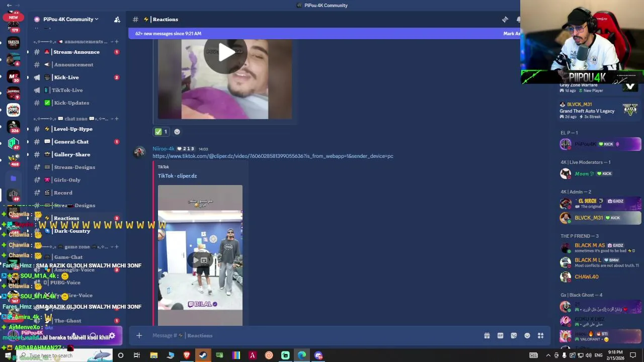Play the video at top of chat
This screenshot has height=362, width=644.
(x=225, y=52)
